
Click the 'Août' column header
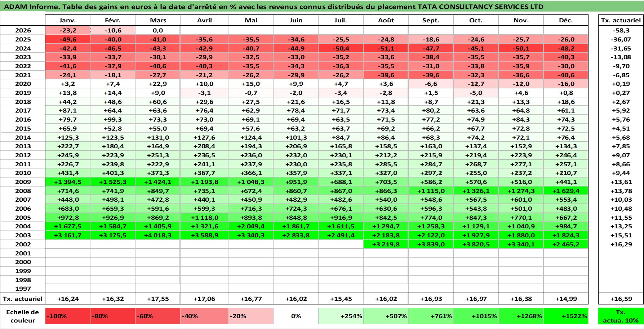[x=386, y=21]
